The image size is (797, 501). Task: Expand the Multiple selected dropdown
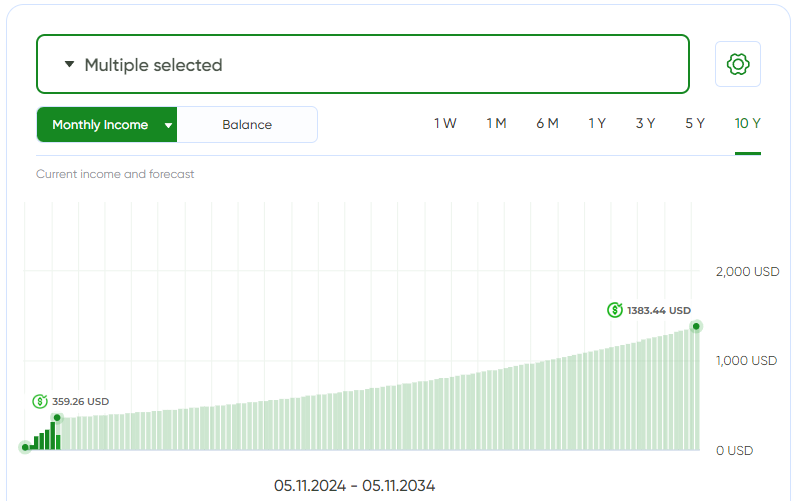(x=363, y=64)
